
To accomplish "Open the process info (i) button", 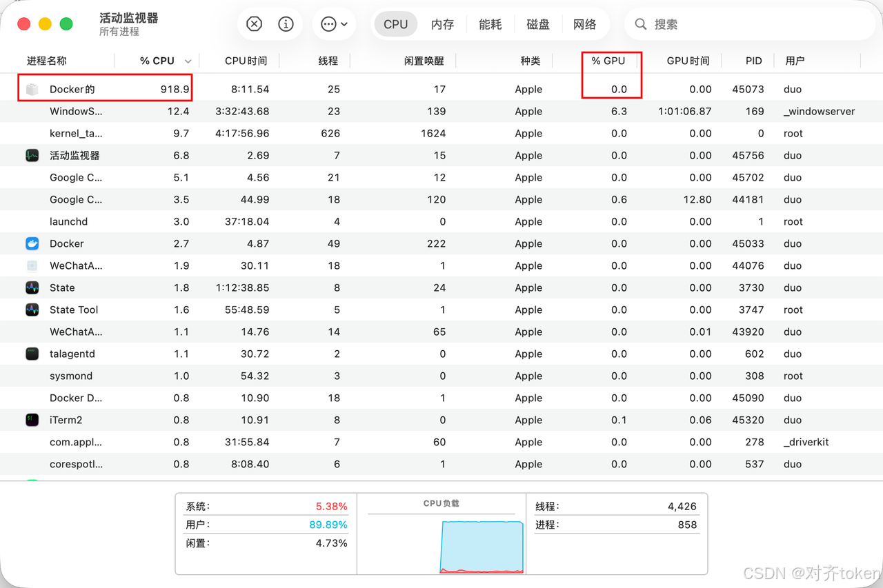I will [x=286, y=24].
